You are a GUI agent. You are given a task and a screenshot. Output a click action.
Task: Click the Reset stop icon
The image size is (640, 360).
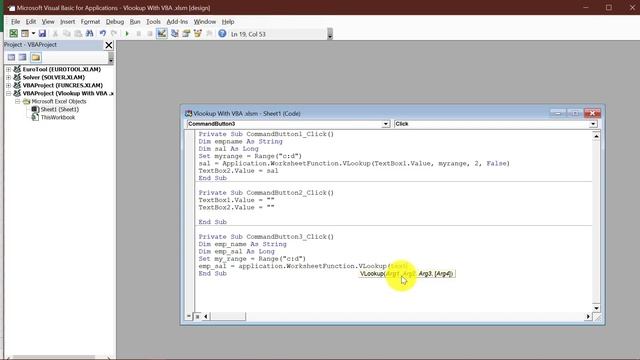point(150,34)
